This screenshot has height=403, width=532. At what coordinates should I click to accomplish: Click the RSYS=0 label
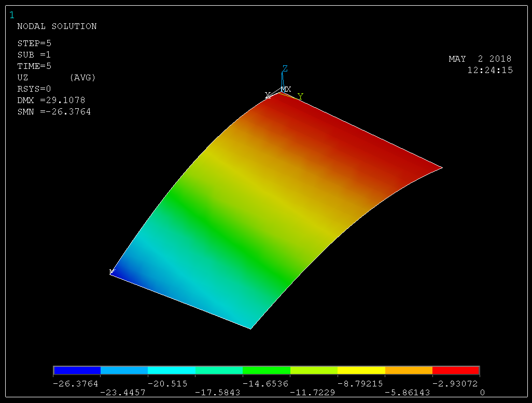pyautogui.click(x=34, y=89)
